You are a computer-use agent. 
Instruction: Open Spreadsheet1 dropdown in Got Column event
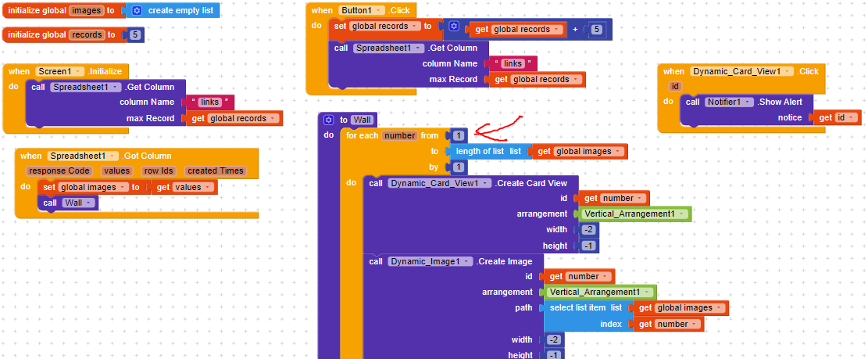[112, 156]
